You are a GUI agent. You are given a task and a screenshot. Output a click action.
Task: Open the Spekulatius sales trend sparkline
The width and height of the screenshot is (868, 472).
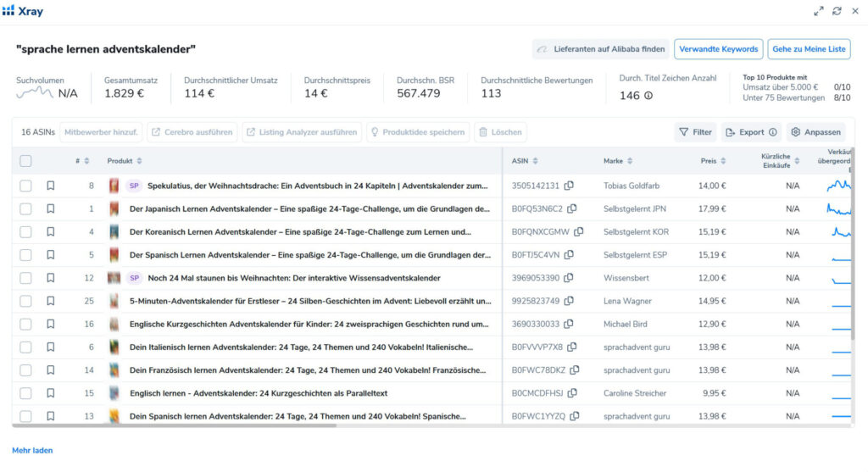tap(838, 186)
